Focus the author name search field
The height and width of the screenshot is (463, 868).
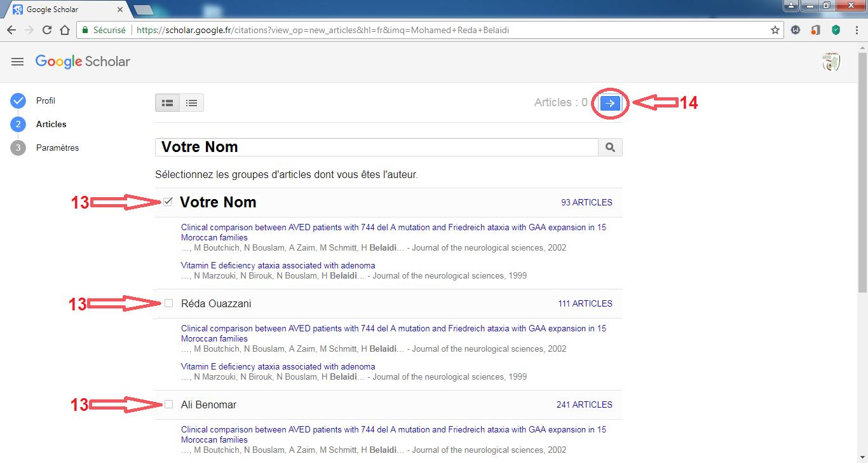click(377, 147)
